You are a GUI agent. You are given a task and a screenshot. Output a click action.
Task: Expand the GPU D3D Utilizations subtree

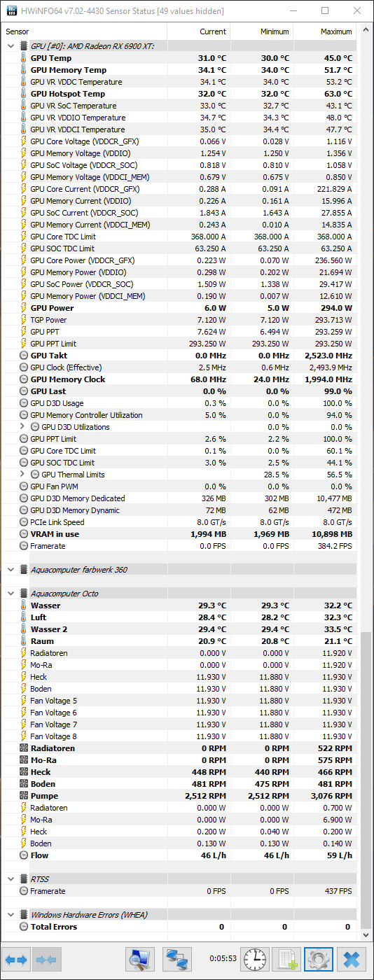point(21,427)
